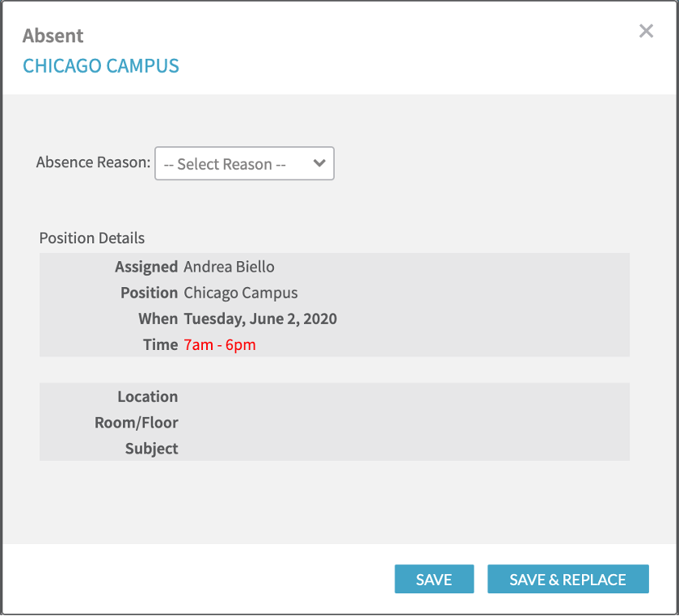Click the Position field label
The image size is (679, 616).
(x=150, y=293)
